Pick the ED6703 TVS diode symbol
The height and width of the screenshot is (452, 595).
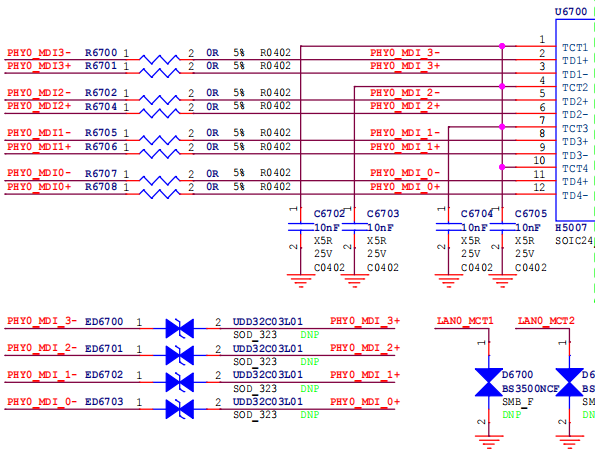[180, 409]
